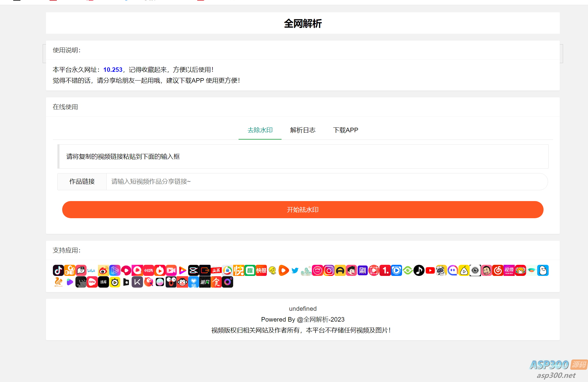588x382 pixels.
Task: Click the red 食 app icon
Action: click(x=216, y=282)
